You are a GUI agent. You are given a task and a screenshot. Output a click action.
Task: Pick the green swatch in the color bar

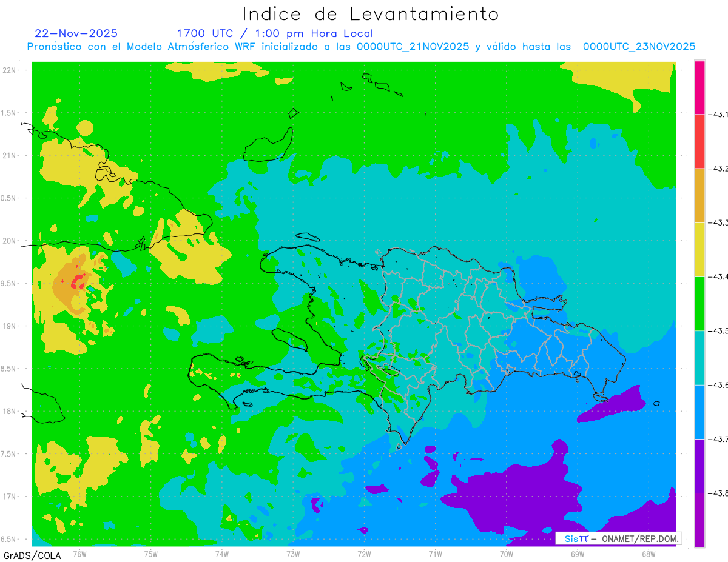[x=699, y=303]
